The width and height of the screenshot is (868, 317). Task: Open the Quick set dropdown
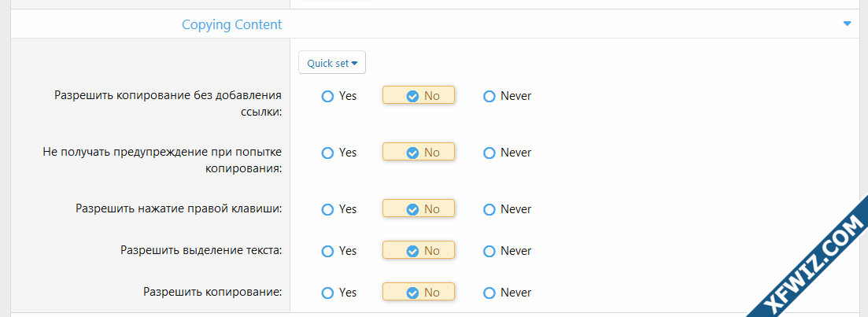pos(332,62)
